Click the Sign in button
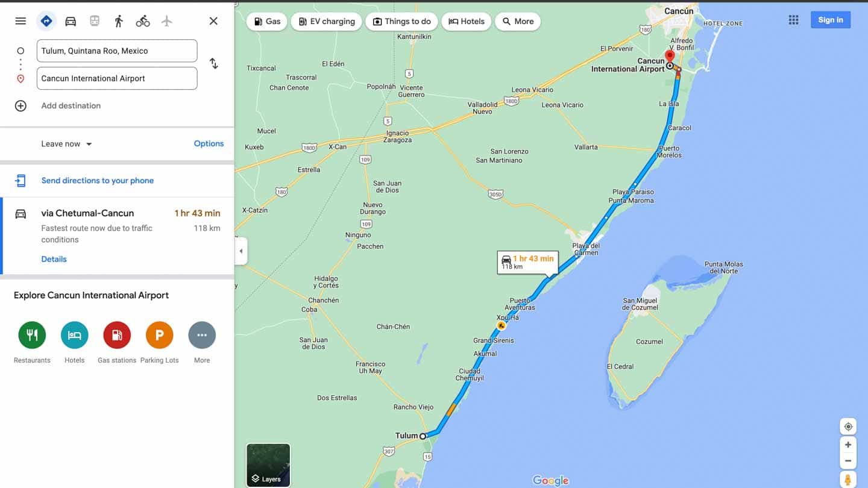 pos(831,20)
